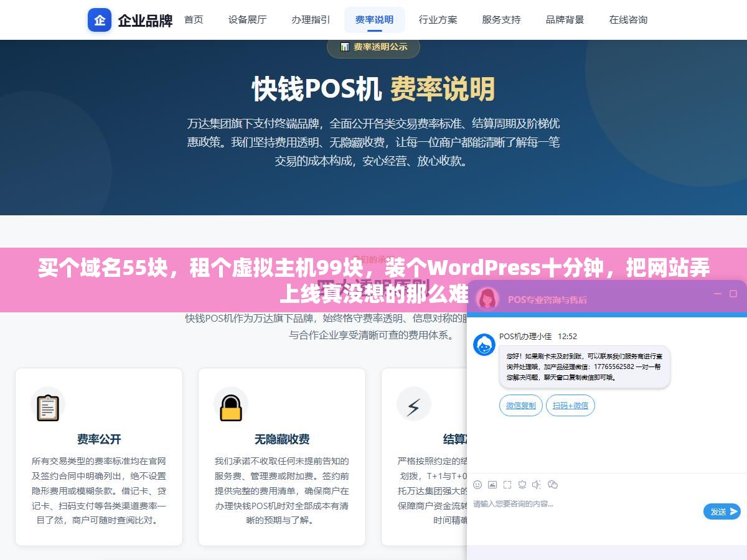The height and width of the screenshot is (560, 747).
Task: Maximize the chat widget window
Action: (x=733, y=294)
